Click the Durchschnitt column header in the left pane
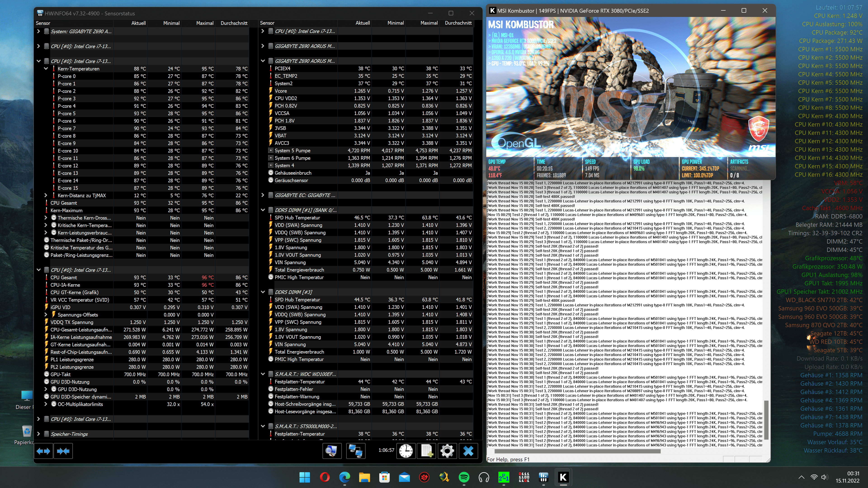 pyautogui.click(x=234, y=23)
